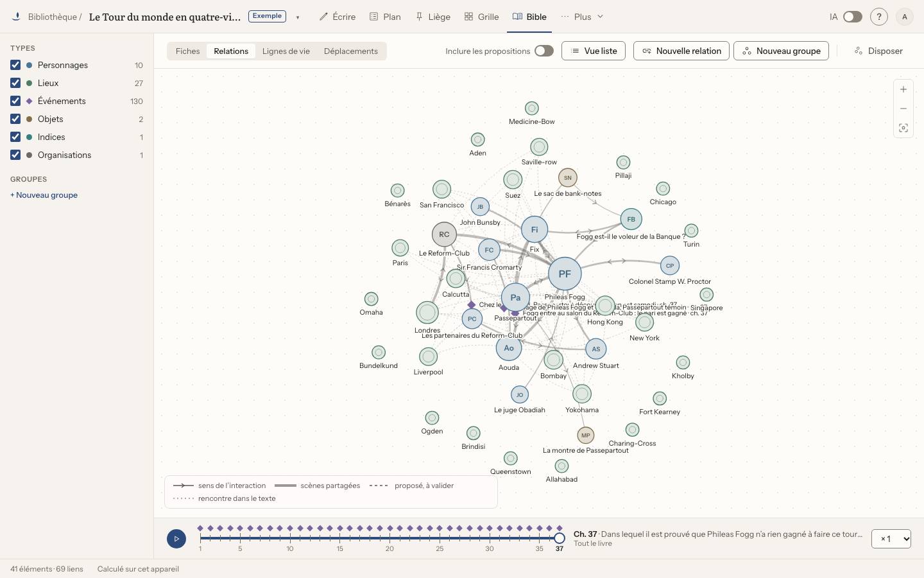Open the book title dropdown arrow
924x578 pixels.
298,17
